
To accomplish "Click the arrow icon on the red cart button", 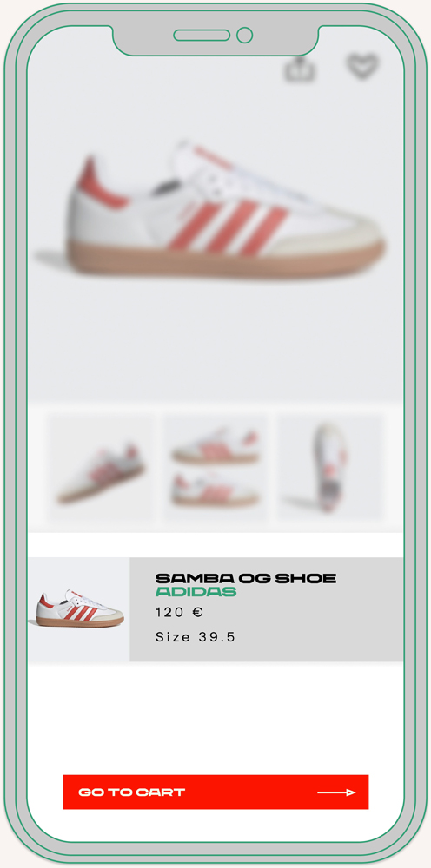I will tap(336, 792).
